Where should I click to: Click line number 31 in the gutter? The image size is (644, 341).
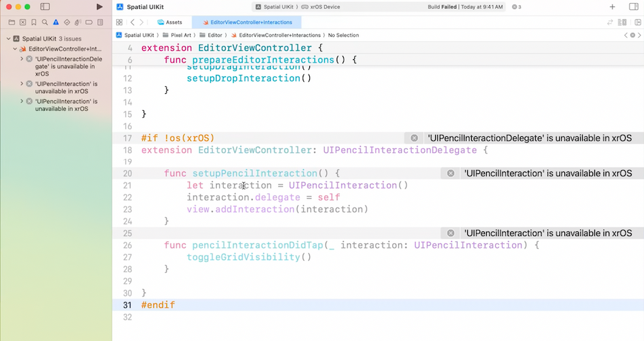[x=127, y=305]
